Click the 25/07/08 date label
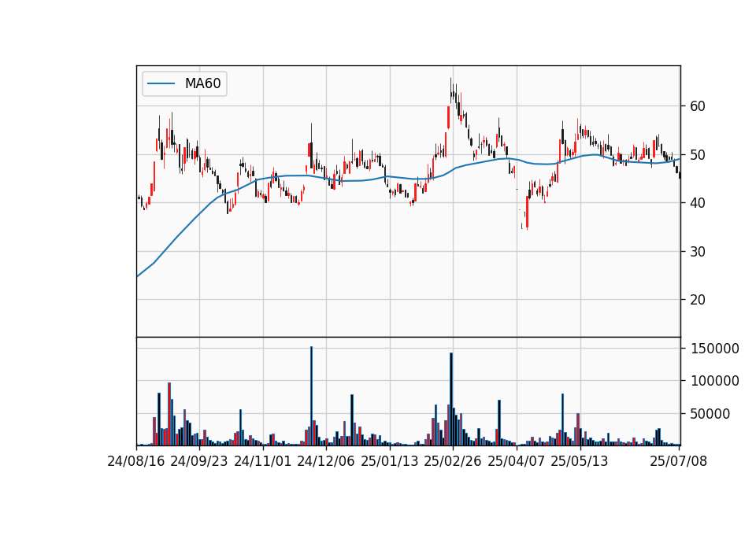 (679, 461)
